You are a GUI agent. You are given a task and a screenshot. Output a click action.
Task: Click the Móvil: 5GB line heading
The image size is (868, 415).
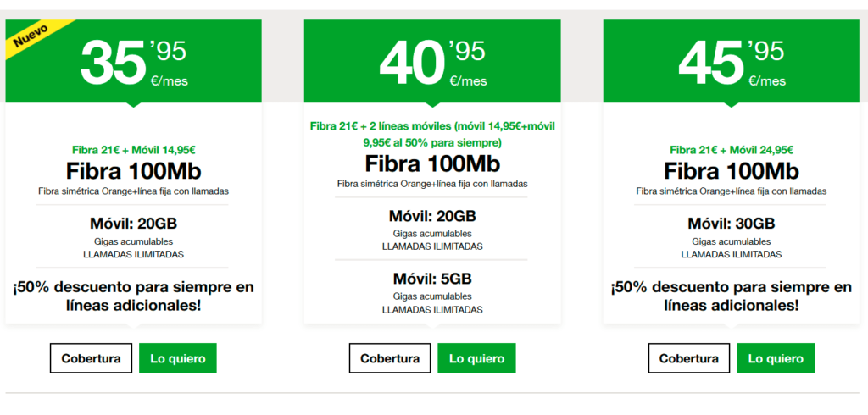click(x=432, y=279)
